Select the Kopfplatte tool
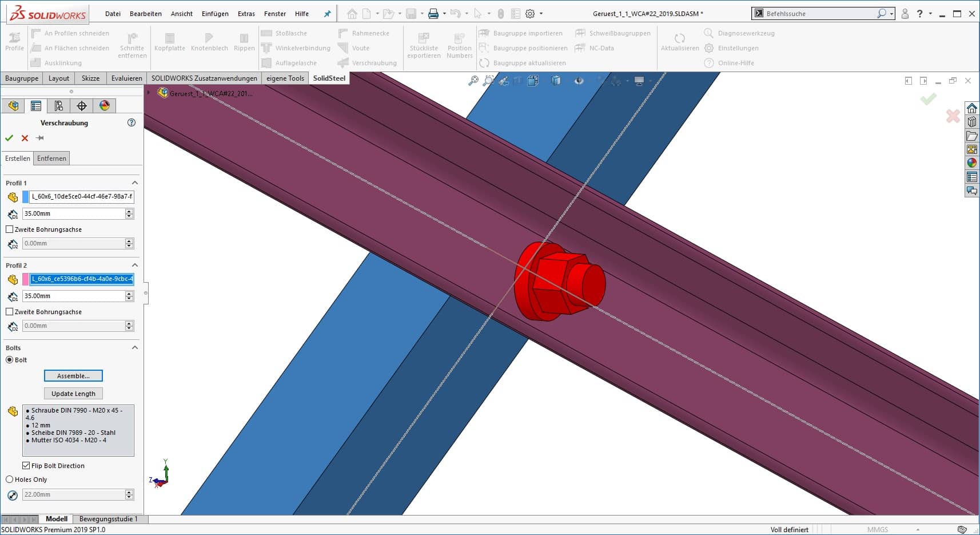980x535 pixels. [x=170, y=42]
